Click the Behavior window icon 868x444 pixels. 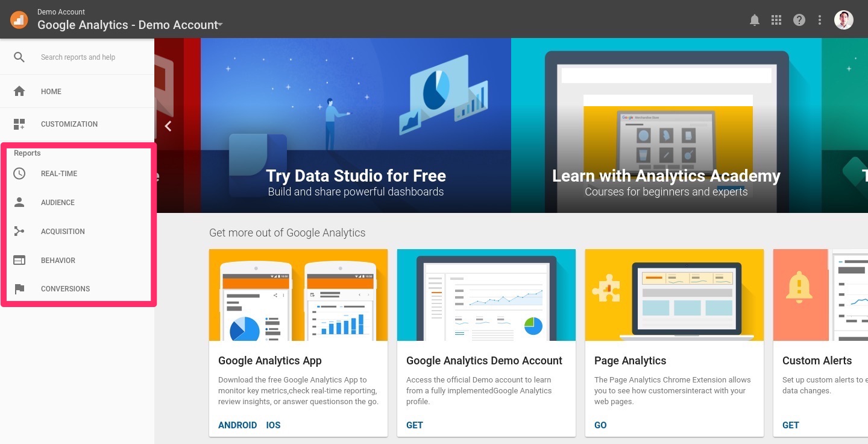pyautogui.click(x=19, y=261)
